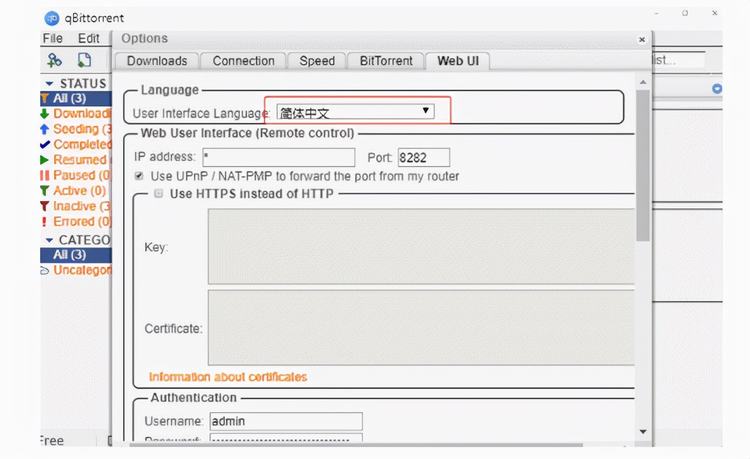This screenshot has height=459, width=750.
Task: Click the filter torrent list search field
Action: (679, 60)
